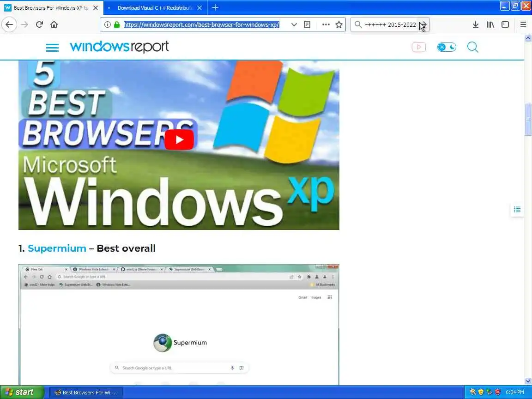This screenshot has width=532, height=399.
Task: Open Windows Report site hamburger menu
Action: click(x=52, y=47)
